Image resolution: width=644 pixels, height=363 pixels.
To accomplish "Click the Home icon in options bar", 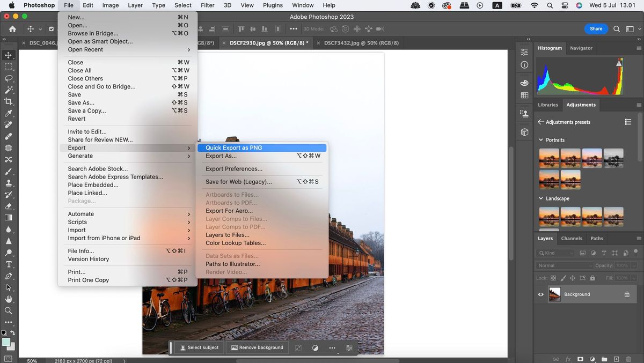I will coord(12,29).
